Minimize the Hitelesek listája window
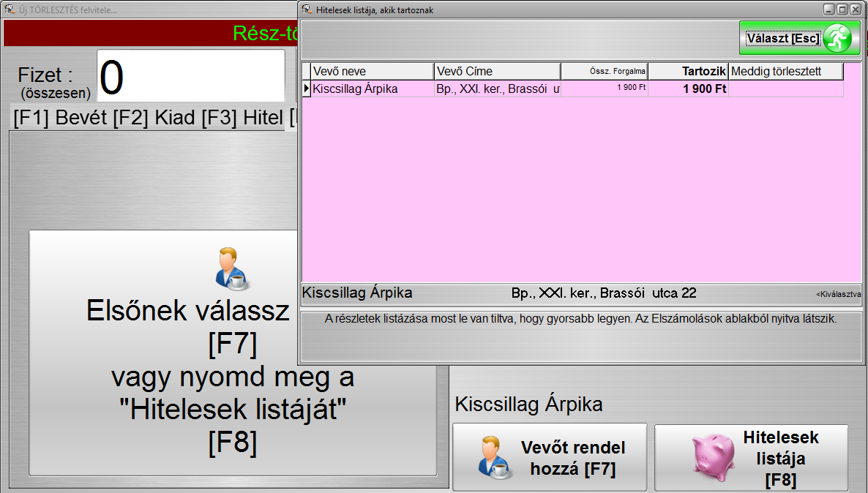The width and height of the screenshot is (868, 493). tap(829, 10)
